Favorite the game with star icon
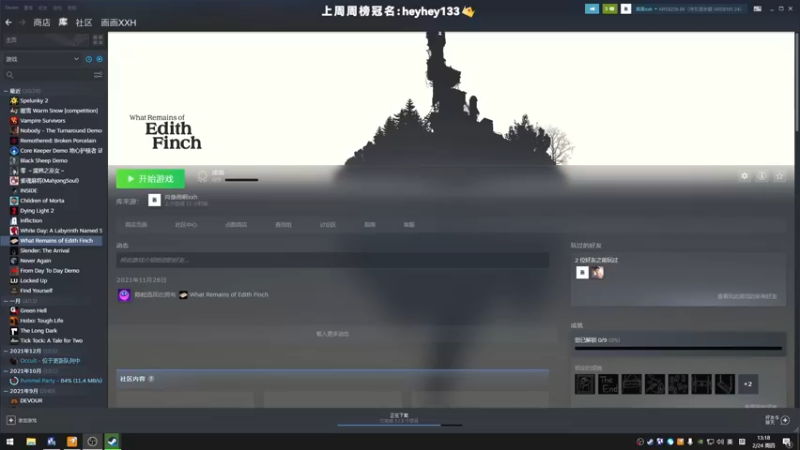 click(780, 176)
